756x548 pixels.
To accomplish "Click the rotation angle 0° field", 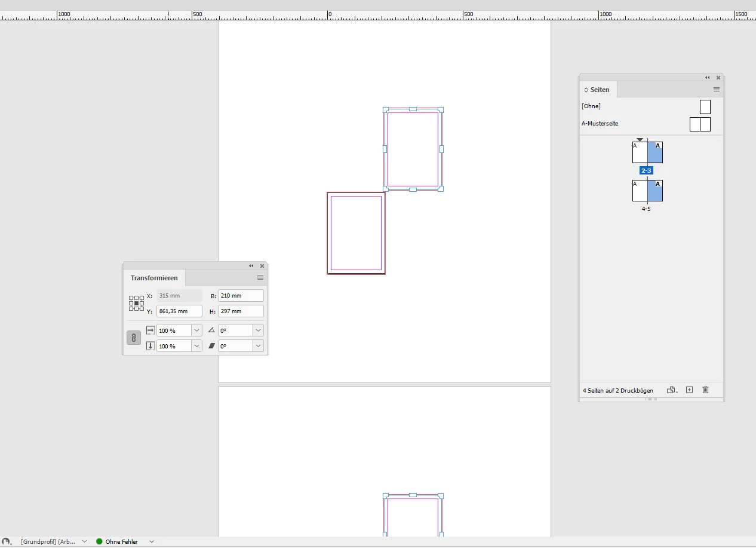I will (235, 330).
